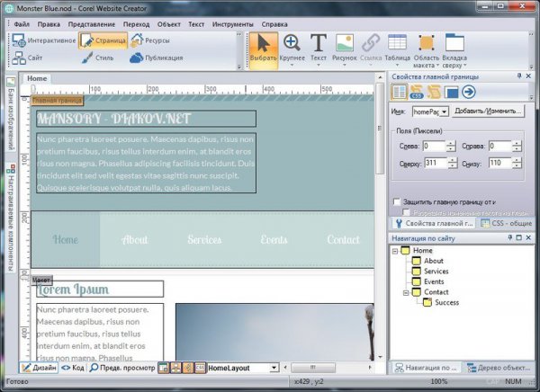Switch to Дерево объектов tab
The height and width of the screenshot is (392, 540).
tap(499, 368)
